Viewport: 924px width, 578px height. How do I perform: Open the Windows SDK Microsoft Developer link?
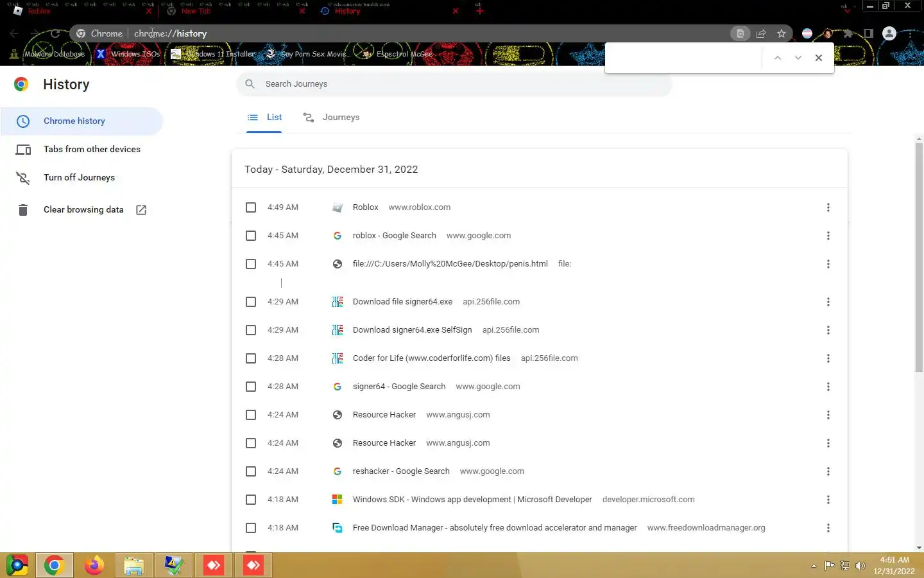pos(472,500)
